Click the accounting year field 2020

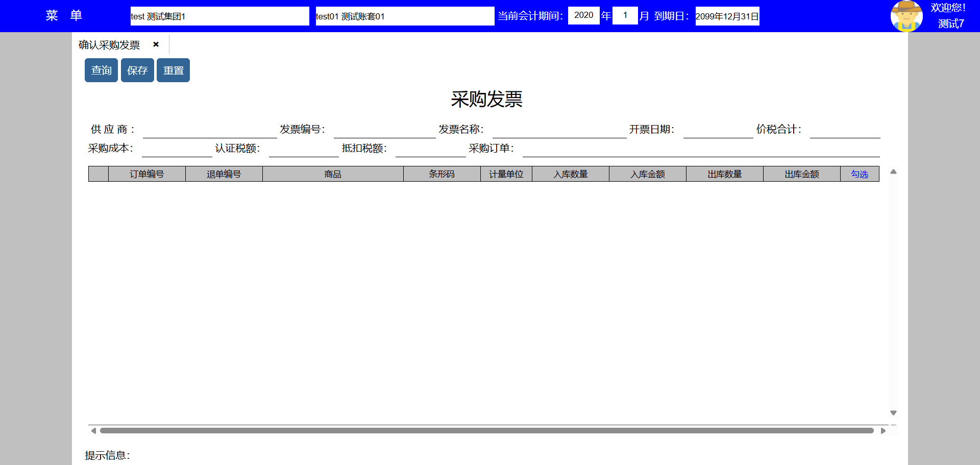[583, 15]
